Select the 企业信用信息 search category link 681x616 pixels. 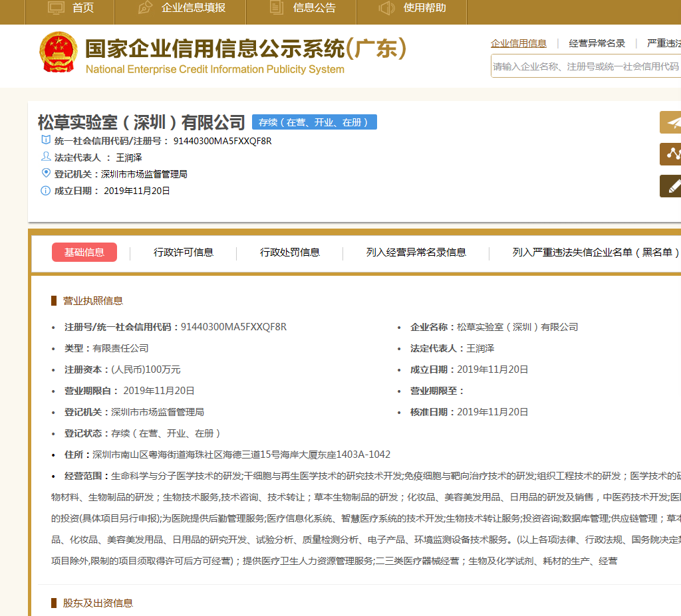[x=519, y=43]
